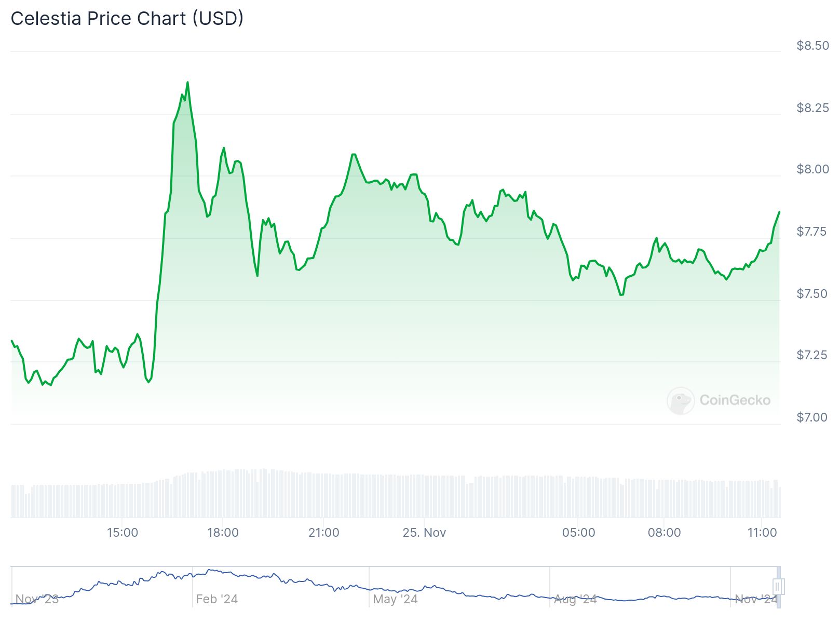Select May '24 in the range navigator
This screenshot has height=623, width=840.
coord(395,599)
